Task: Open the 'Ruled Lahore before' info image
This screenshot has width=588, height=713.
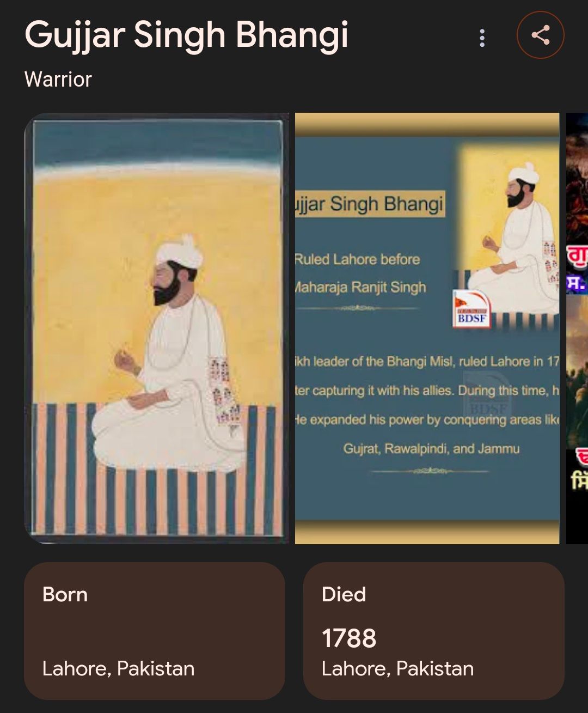Action: (x=427, y=328)
